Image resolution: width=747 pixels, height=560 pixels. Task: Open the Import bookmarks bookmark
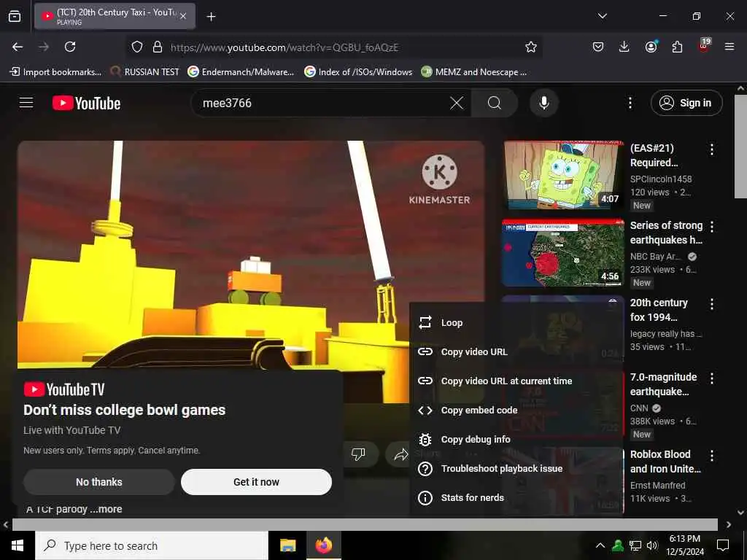click(x=55, y=72)
